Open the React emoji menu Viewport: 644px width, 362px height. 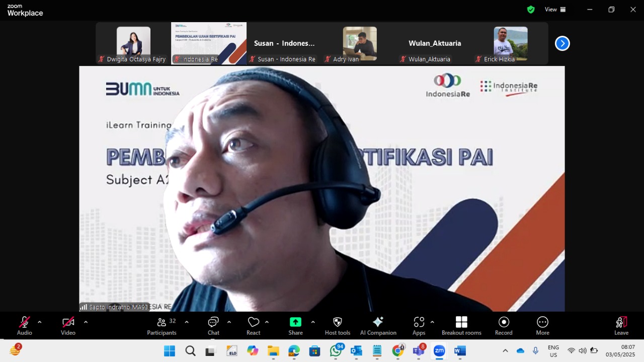(254, 326)
